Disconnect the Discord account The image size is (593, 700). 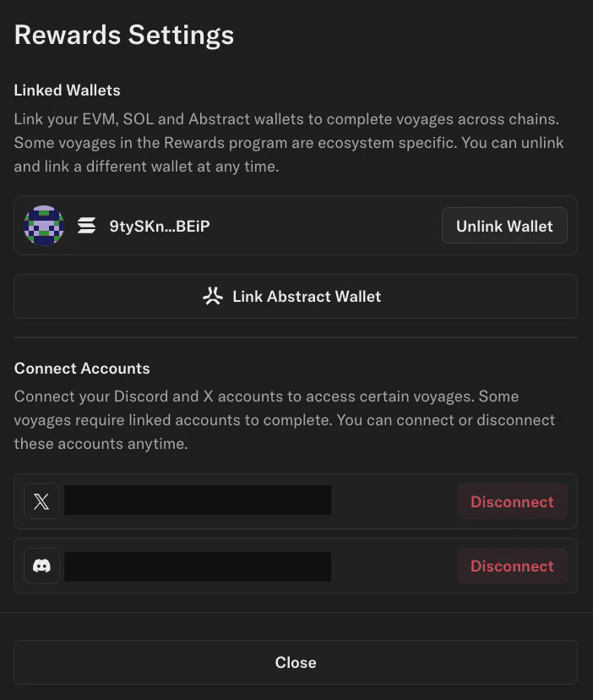coord(512,566)
